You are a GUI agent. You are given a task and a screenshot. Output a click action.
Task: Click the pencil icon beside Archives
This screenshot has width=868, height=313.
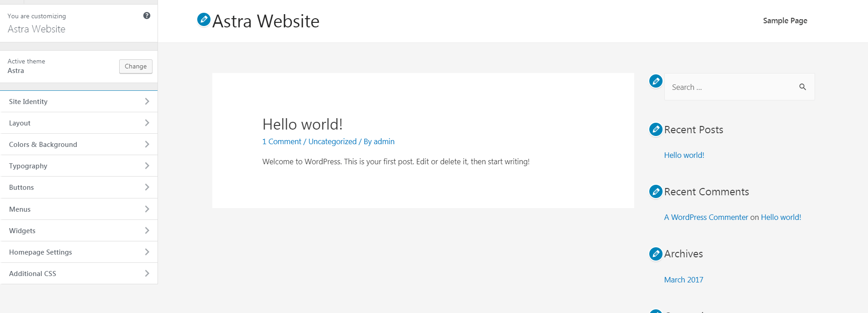(x=656, y=254)
